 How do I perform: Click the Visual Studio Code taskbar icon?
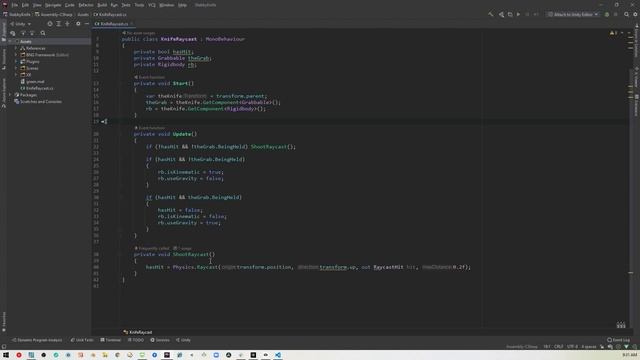[278, 355]
